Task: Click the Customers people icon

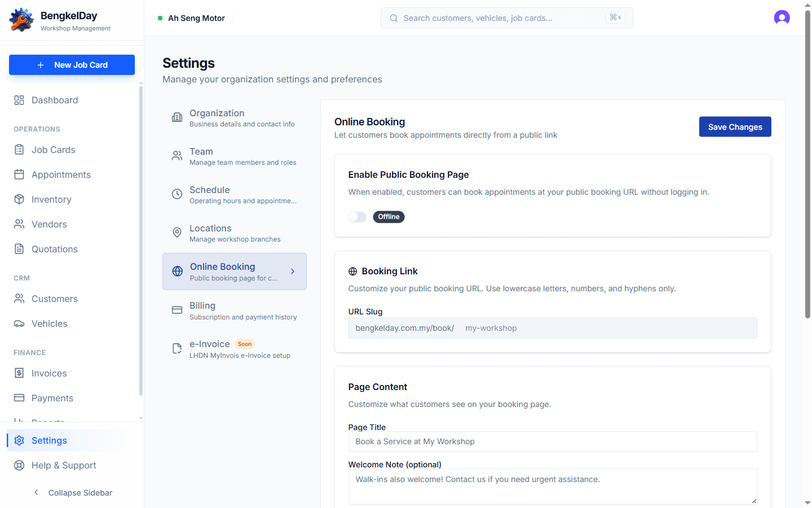Action: pos(19,299)
